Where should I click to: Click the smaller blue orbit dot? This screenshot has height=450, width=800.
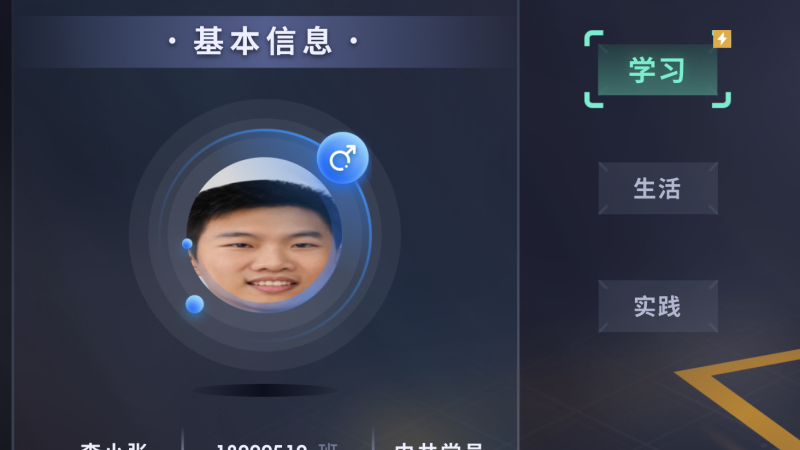187,244
